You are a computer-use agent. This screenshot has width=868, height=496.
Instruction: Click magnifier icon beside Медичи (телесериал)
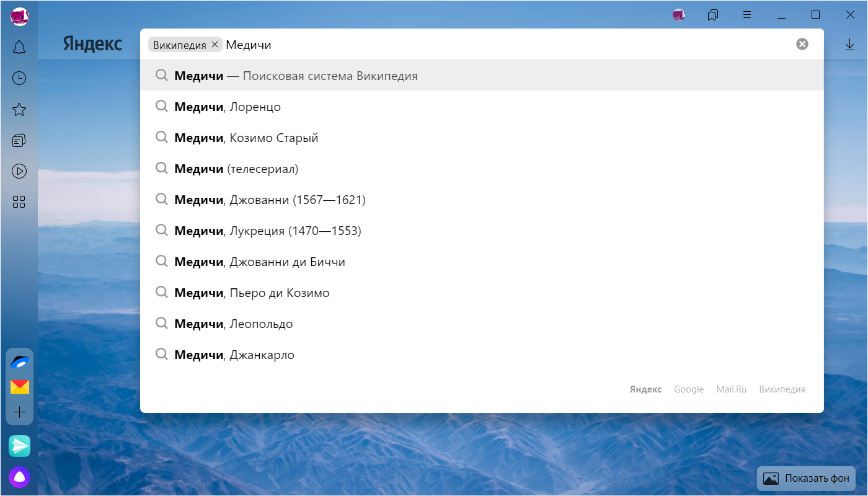[162, 169]
